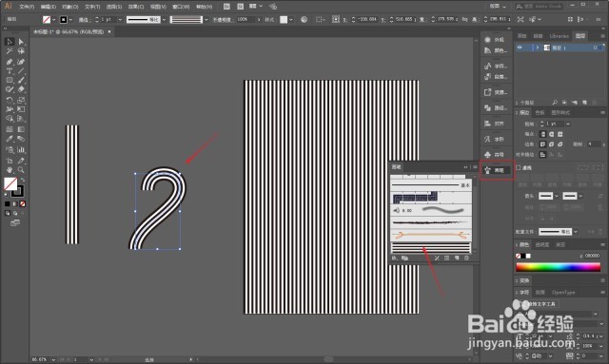Viewport: 609px width, 364px height.
Task: Select the Pen tool
Action: 10,62
